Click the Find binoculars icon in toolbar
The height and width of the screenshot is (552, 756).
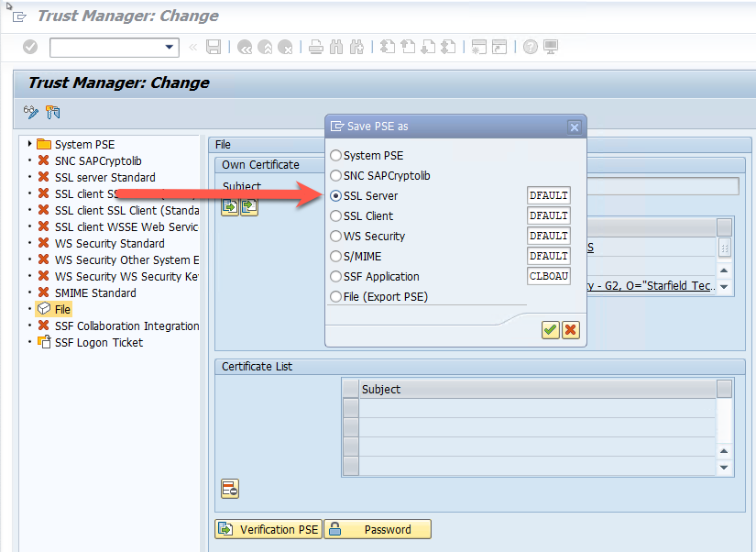point(336,47)
